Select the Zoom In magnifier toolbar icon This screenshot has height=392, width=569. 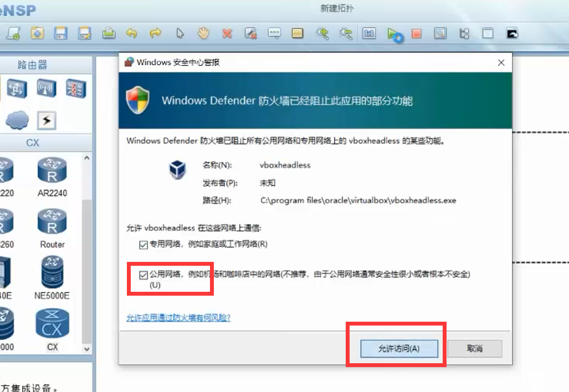(x=321, y=34)
